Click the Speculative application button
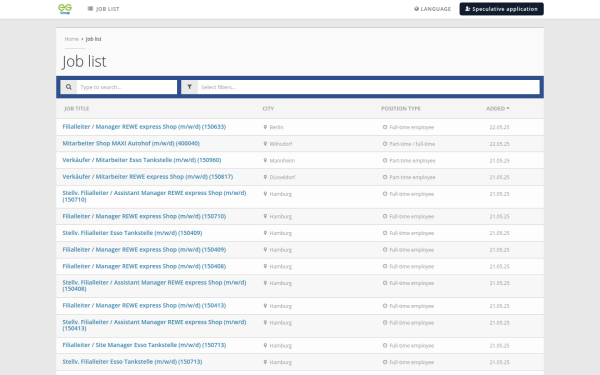The height and width of the screenshot is (375, 600). point(501,9)
